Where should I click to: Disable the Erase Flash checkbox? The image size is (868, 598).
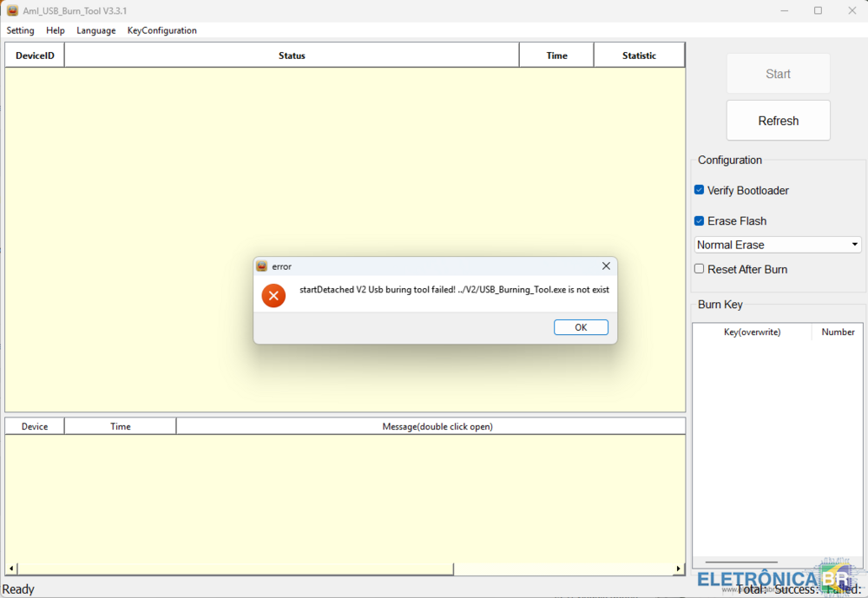700,220
